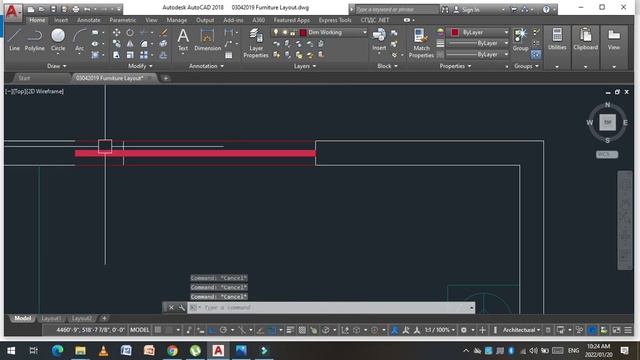Click the Move tool in Modify panel
640x360 pixels.
(117, 33)
